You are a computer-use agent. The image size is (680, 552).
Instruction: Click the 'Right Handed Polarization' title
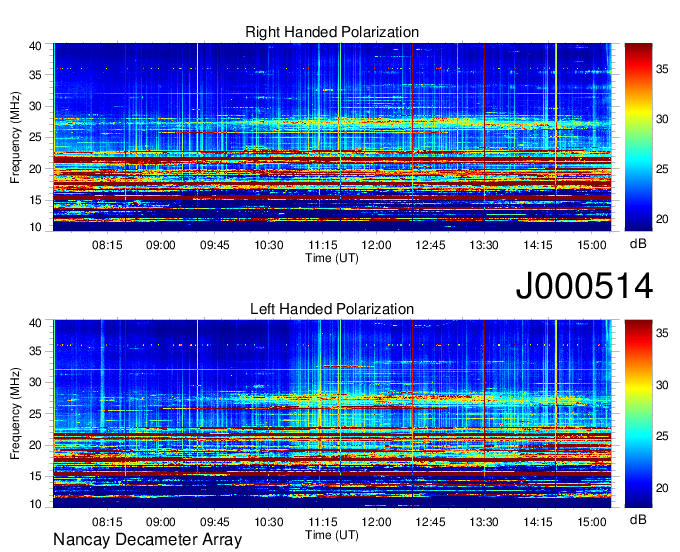pyautogui.click(x=332, y=32)
